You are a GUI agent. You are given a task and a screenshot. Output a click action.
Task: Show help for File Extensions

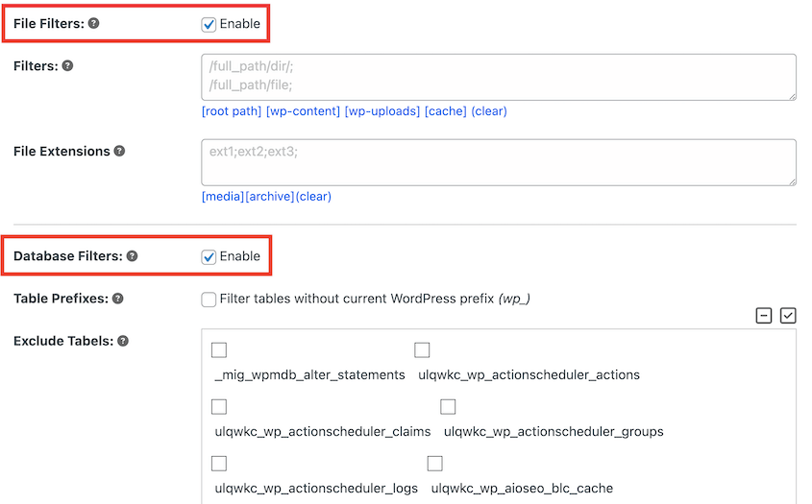pos(119,151)
